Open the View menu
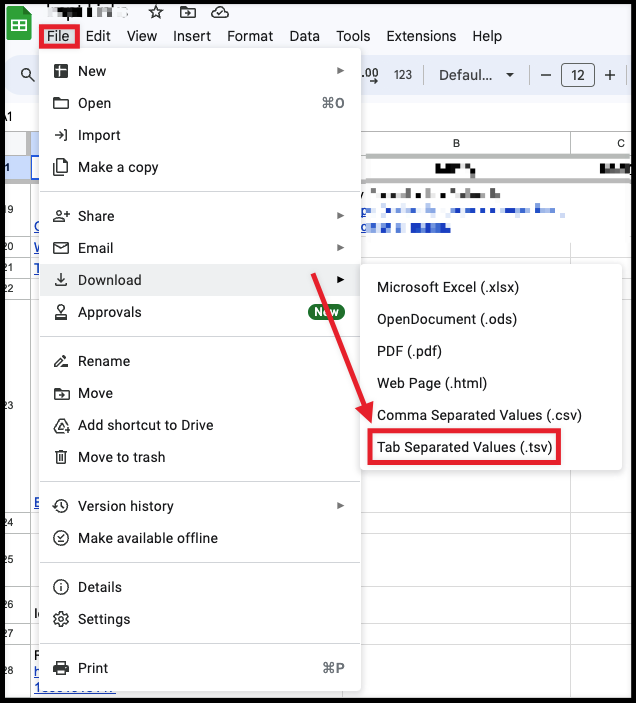The image size is (636, 703). 142,36
